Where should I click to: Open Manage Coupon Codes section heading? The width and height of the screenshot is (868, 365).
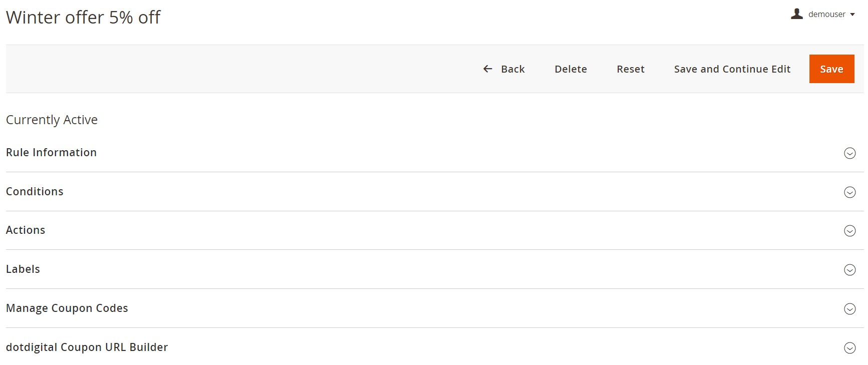(67, 308)
